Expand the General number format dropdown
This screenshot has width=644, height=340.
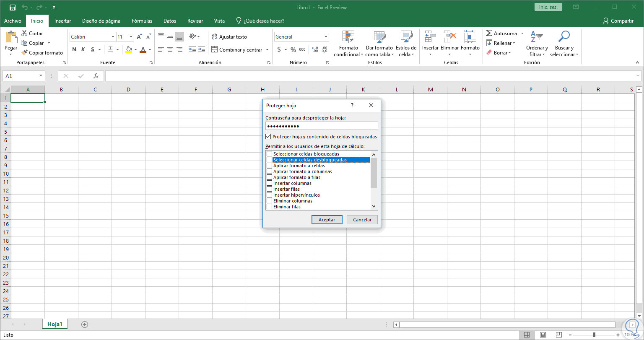pyautogui.click(x=326, y=37)
